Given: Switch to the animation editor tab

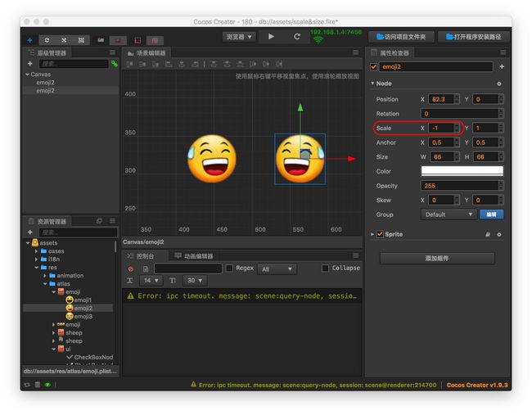Looking at the screenshot, I should pyautogui.click(x=194, y=256).
